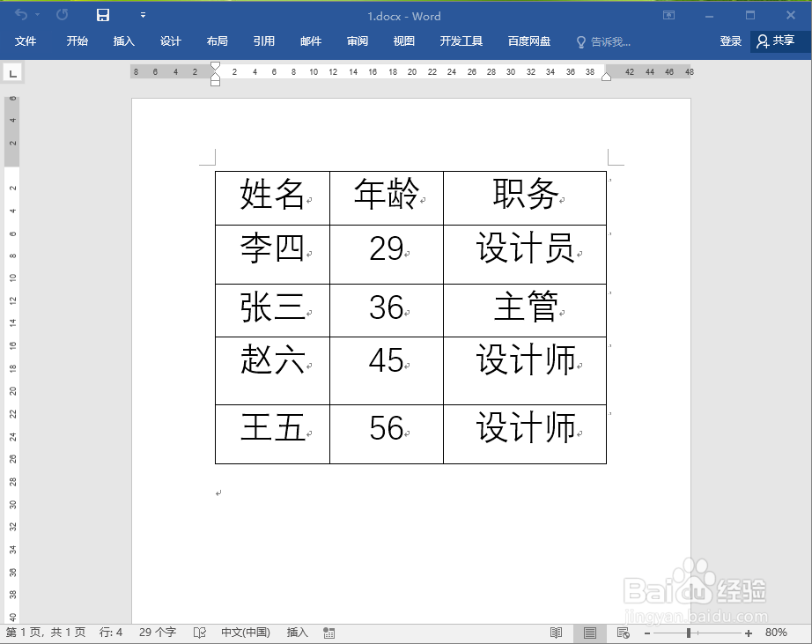Screen dimensions: 812x644
Task: Click the 告诉我 Tell Me search box
Action: 608,41
